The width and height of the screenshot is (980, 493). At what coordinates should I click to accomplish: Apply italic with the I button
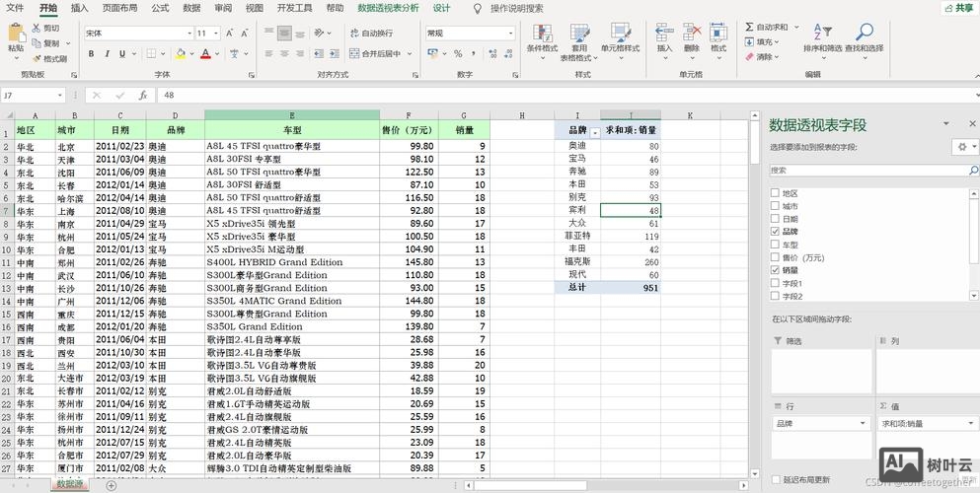click(x=107, y=54)
